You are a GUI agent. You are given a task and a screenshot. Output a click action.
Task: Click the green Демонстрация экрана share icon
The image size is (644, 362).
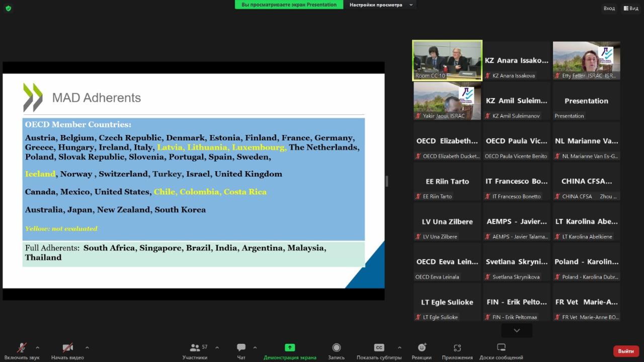(290, 347)
